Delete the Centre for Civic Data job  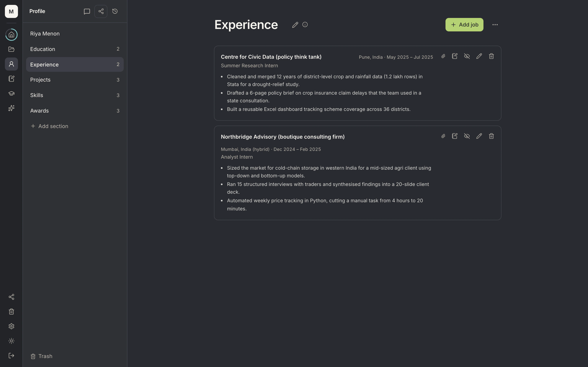(x=491, y=56)
